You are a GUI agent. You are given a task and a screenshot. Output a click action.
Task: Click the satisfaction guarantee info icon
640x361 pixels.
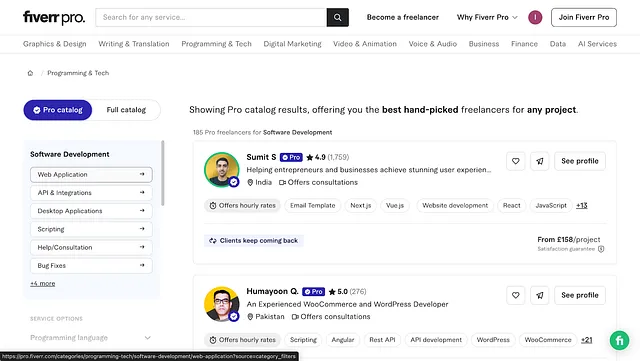point(601,249)
